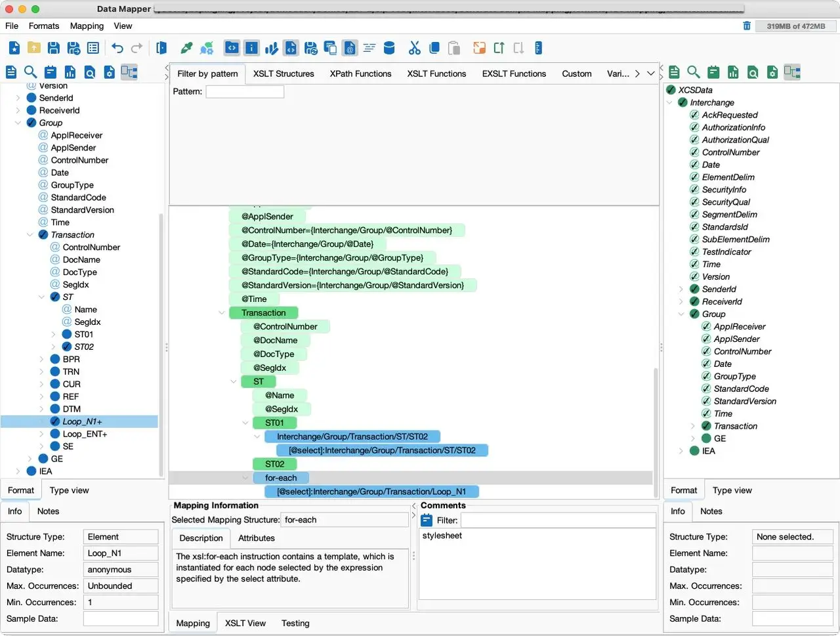Open the Formats menu
840x636 pixels.
coord(44,26)
